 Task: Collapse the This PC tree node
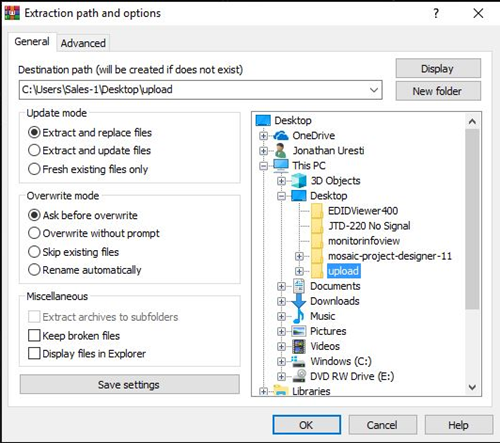263,166
